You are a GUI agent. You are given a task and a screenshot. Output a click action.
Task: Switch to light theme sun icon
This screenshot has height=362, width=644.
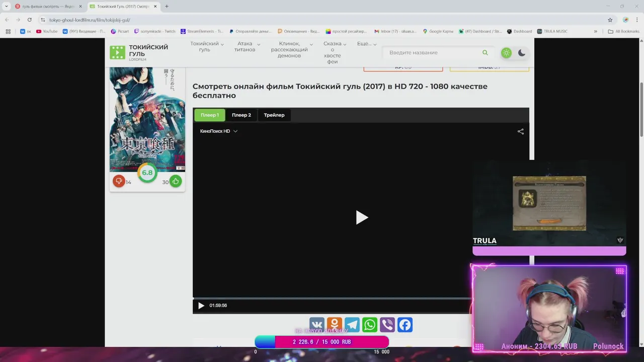[x=506, y=53]
